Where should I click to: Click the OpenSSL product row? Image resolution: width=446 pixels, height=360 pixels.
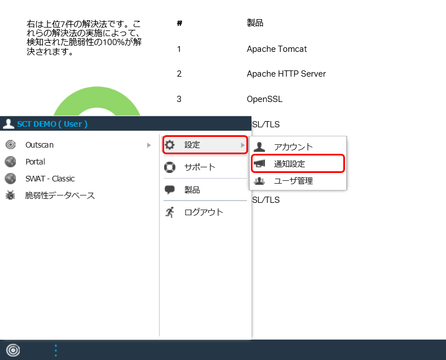click(x=264, y=99)
